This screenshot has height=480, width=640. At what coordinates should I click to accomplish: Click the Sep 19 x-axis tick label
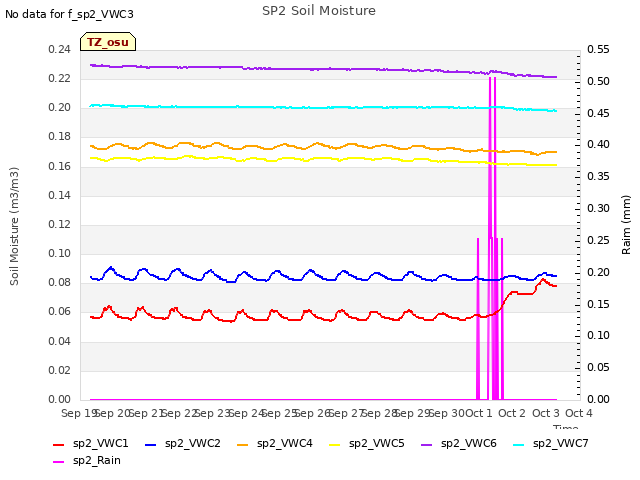click(x=78, y=413)
